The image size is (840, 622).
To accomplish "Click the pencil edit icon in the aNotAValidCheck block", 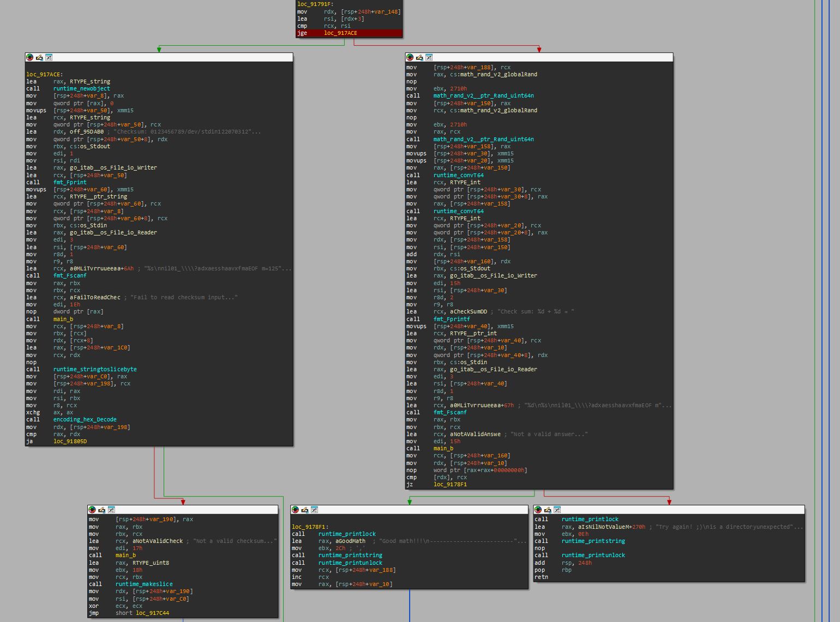I will (x=101, y=510).
